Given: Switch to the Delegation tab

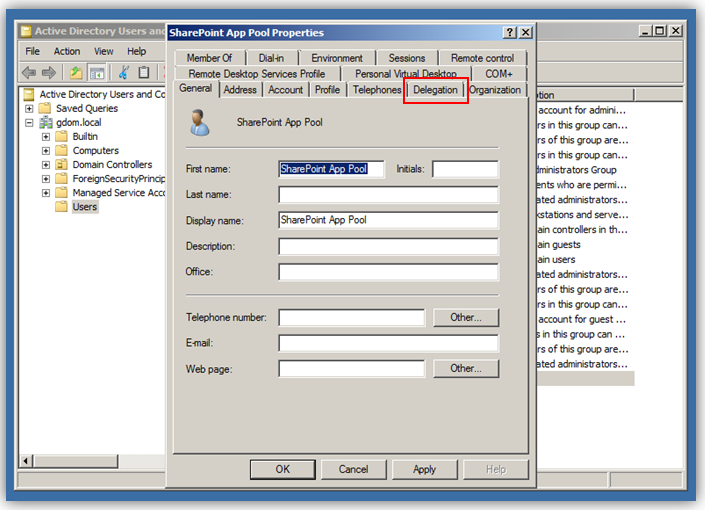Looking at the screenshot, I should click(435, 90).
